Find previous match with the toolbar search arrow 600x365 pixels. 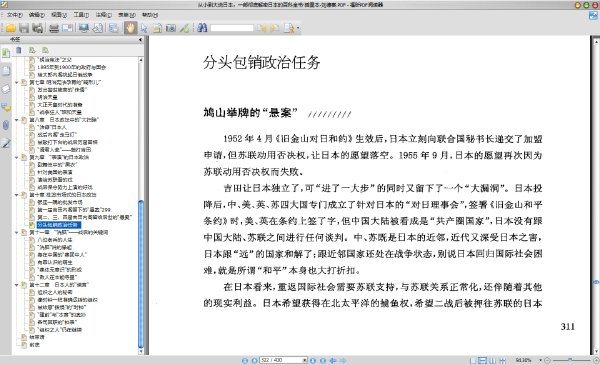pos(261,28)
